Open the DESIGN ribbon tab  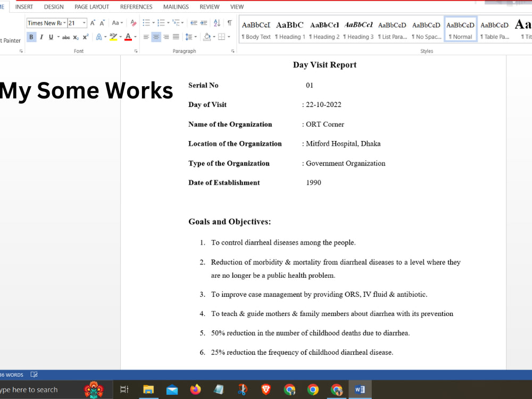coord(54,7)
